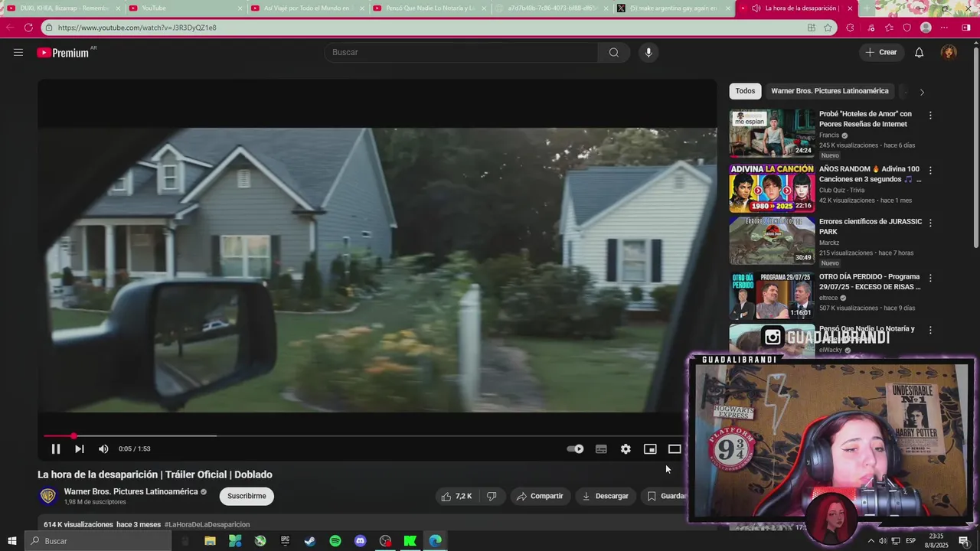The height and width of the screenshot is (551, 980).
Task: Open browser profile icon
Action: point(926,28)
